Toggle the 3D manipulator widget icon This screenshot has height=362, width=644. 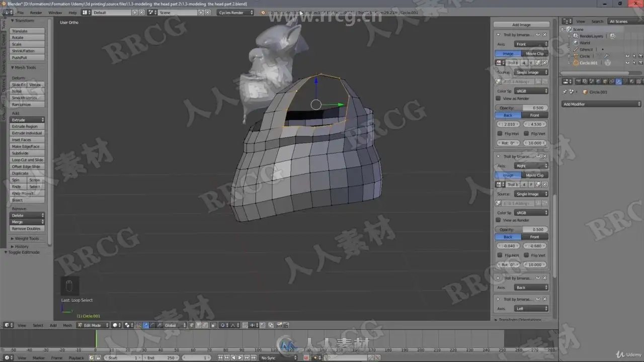pos(138,325)
